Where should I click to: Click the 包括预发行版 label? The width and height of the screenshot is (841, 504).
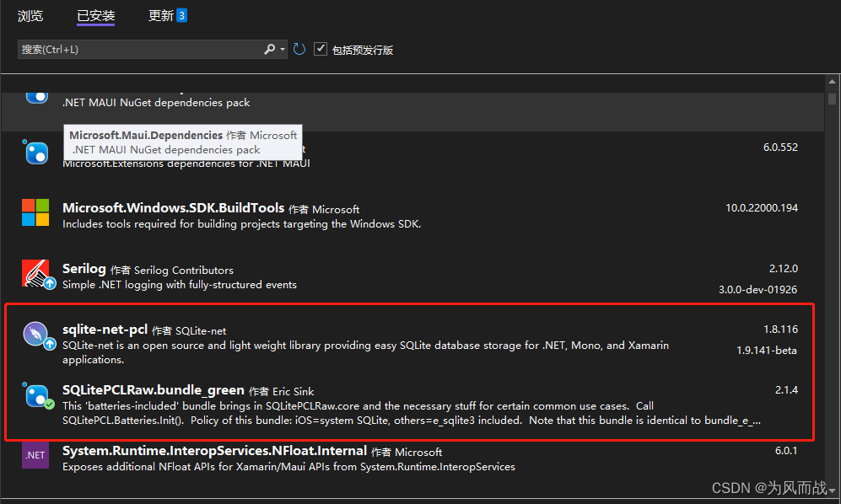(363, 50)
